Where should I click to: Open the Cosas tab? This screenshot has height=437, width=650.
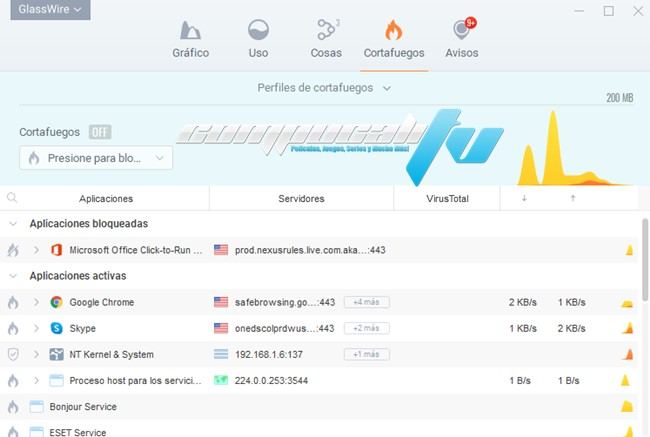tap(326, 40)
